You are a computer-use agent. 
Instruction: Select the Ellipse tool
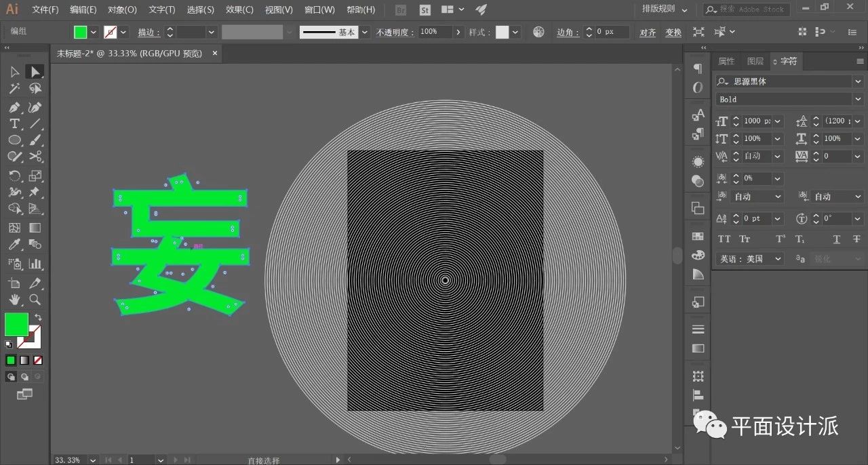pyautogui.click(x=14, y=140)
